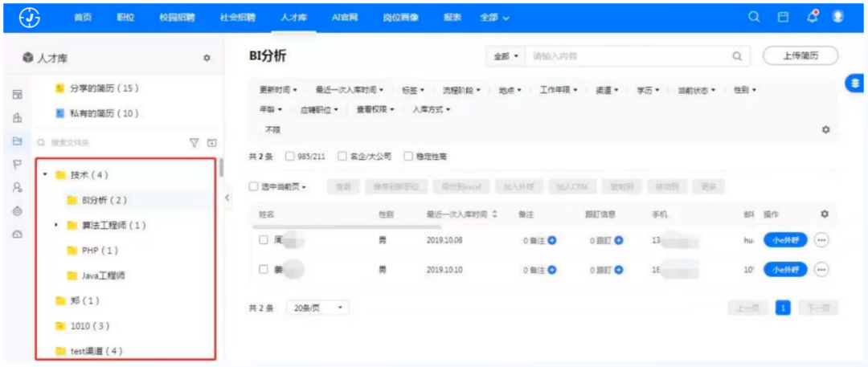Open 职位 in top navigation
This screenshot has height=367, width=868.
point(125,17)
